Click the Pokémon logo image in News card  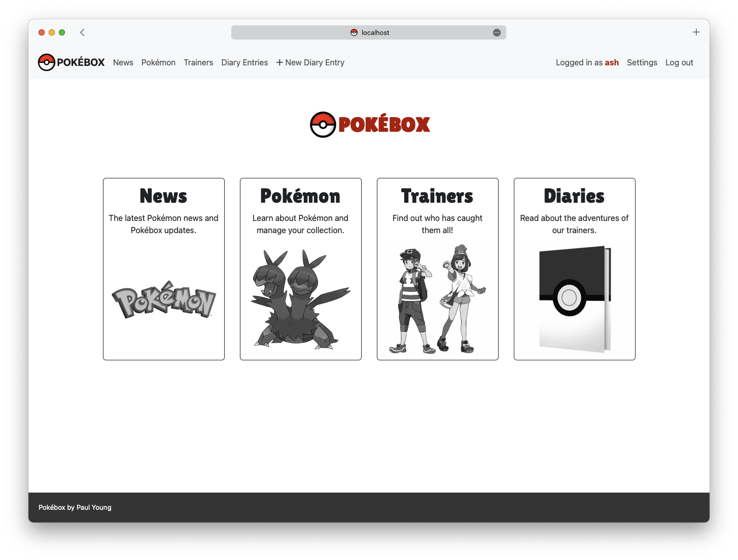[164, 300]
